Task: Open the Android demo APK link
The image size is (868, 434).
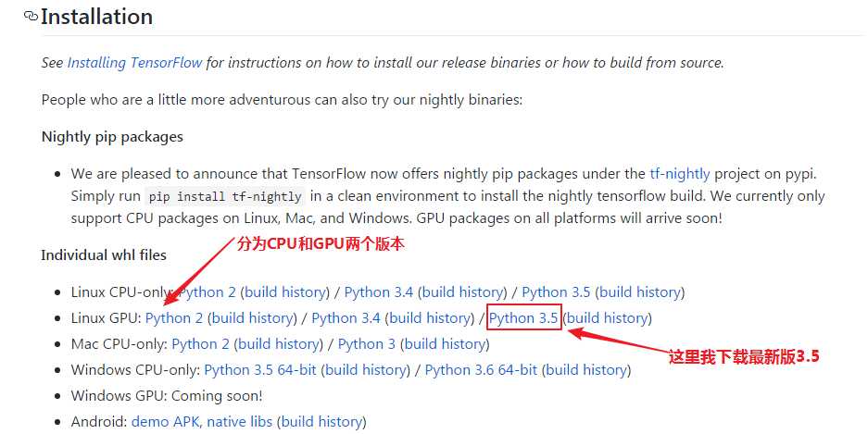Action: point(165,421)
